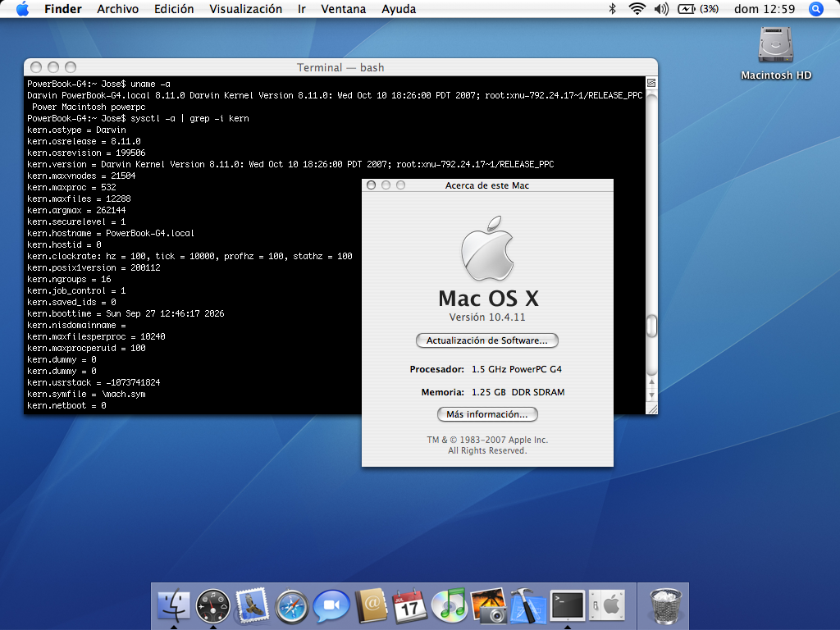Open the Wi-Fi status menu
Image resolution: width=840 pixels, height=630 pixels.
(637, 8)
